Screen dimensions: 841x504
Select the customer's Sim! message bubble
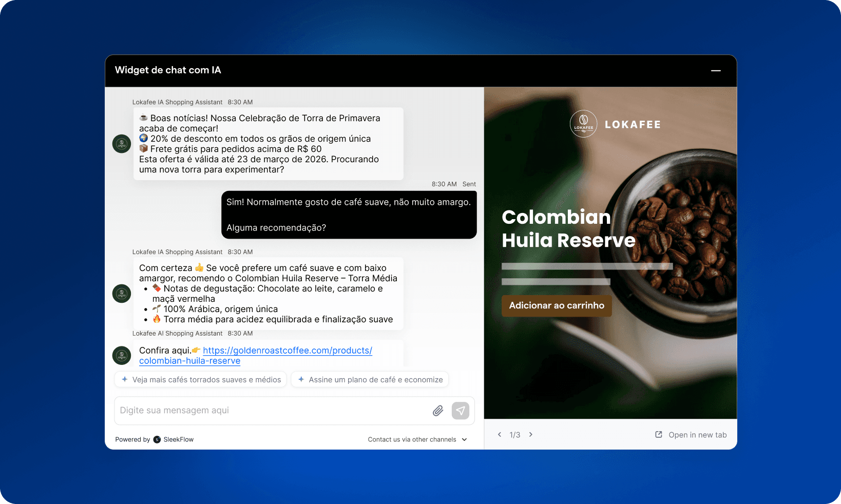349,215
